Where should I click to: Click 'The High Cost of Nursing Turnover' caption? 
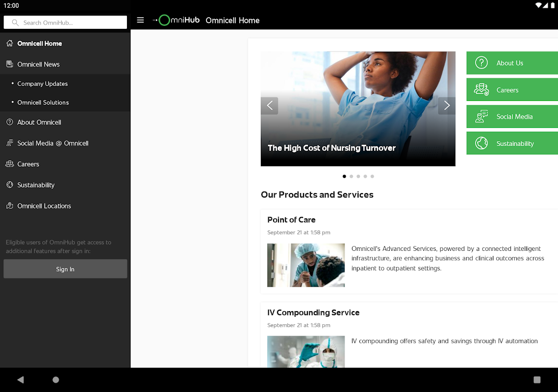coord(331,148)
